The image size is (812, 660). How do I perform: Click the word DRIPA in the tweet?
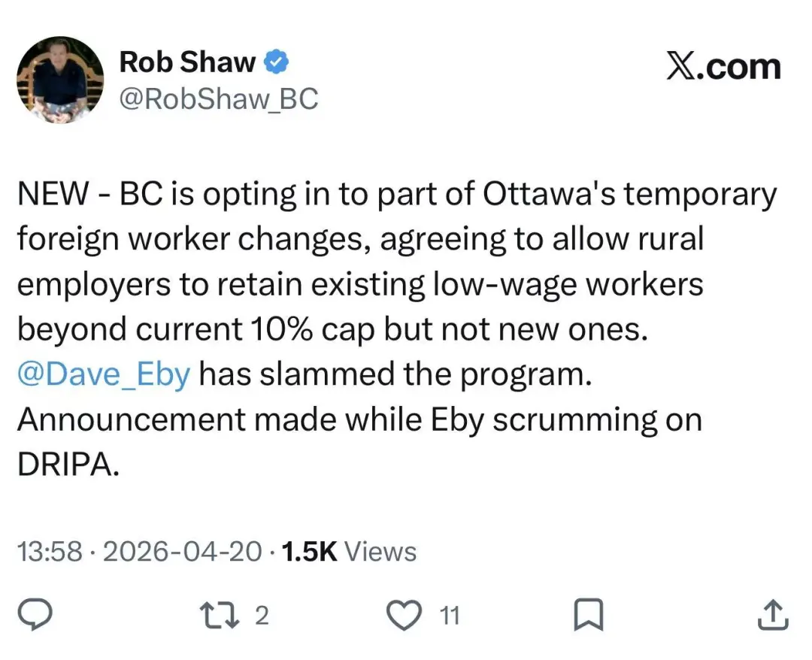point(68,464)
